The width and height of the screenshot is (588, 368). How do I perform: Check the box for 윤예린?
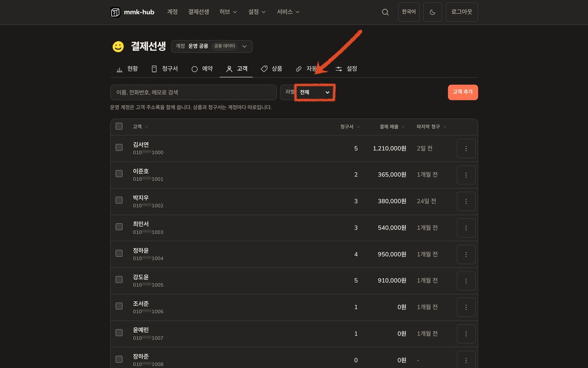119,333
